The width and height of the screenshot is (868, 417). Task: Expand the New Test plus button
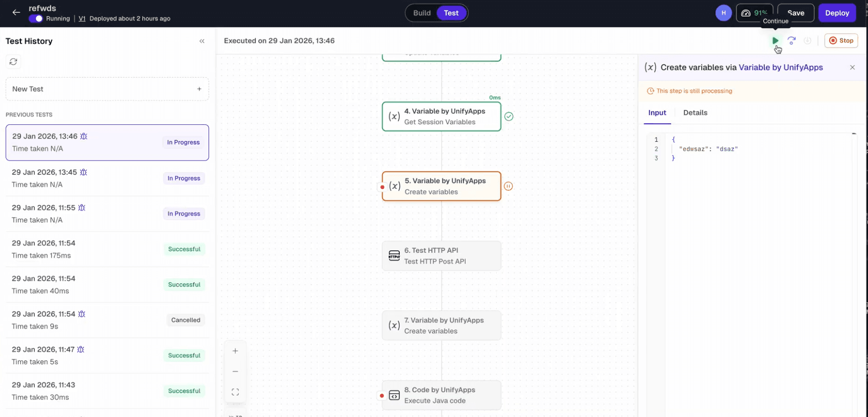pos(199,89)
